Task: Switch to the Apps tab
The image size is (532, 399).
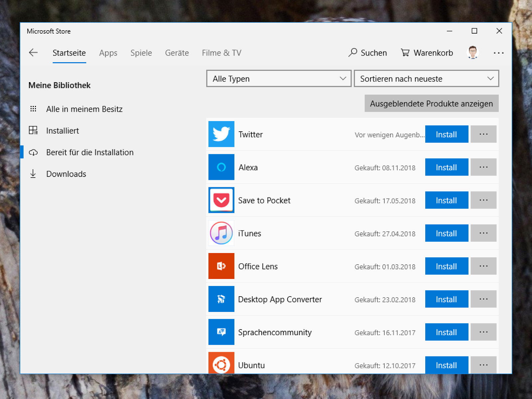Action: (108, 53)
